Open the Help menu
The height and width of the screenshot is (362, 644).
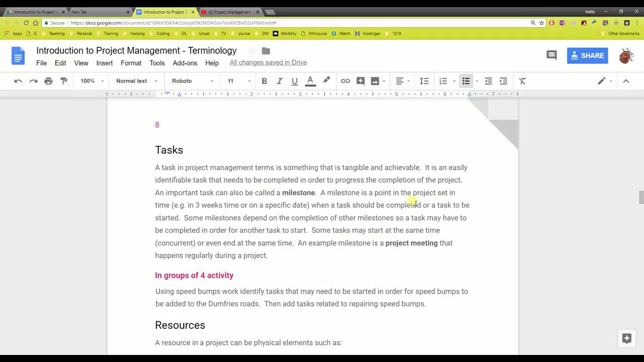(212, 63)
